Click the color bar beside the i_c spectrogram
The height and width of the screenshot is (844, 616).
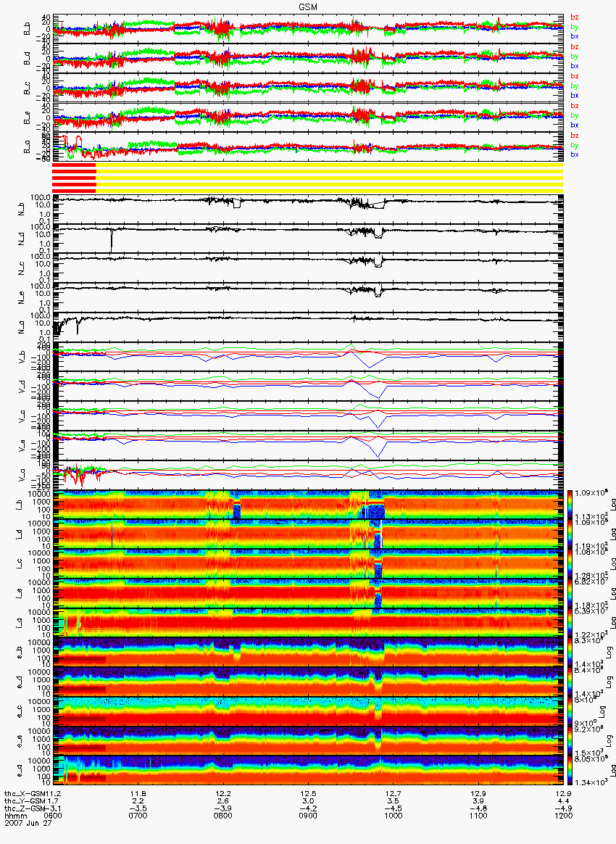(x=569, y=563)
